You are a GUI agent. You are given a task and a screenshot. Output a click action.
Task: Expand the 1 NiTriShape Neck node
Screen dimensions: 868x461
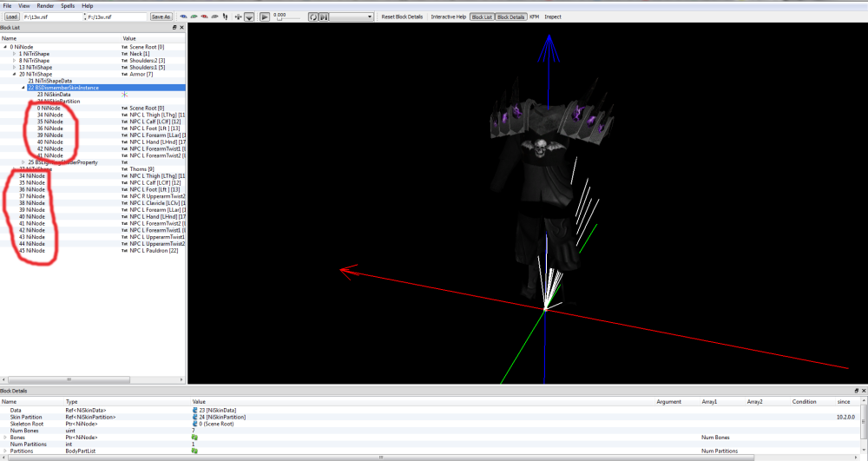(x=15, y=54)
